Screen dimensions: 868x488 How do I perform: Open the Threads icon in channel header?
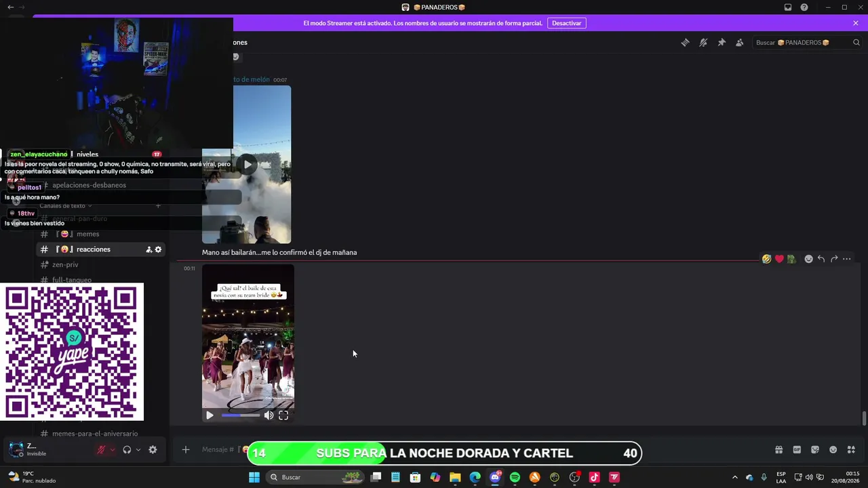[685, 43]
